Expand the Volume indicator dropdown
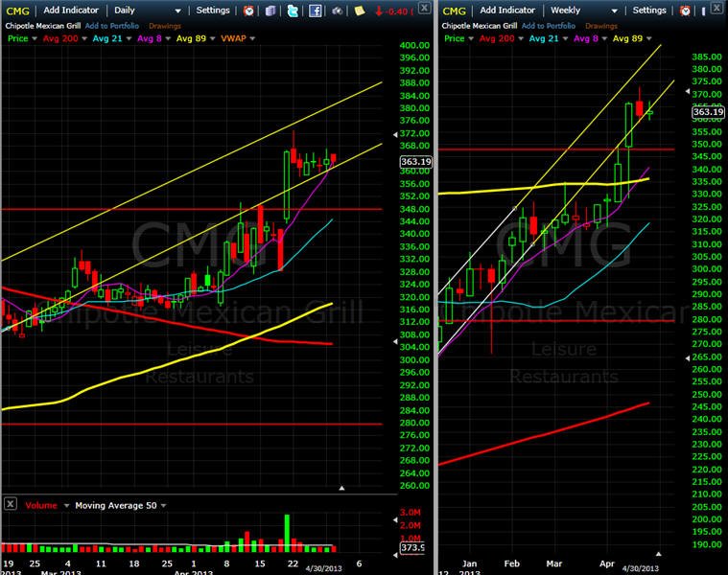Screen dimensions: 728x575 coord(66,505)
